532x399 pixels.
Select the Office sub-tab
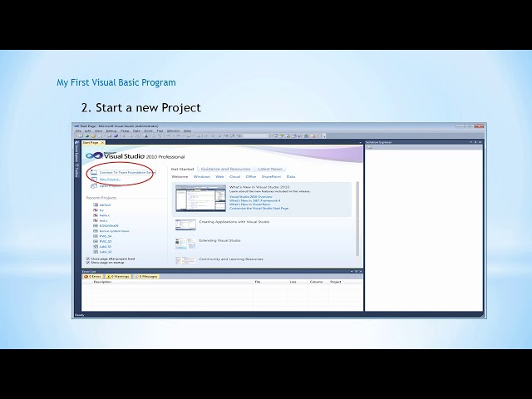[x=251, y=177]
